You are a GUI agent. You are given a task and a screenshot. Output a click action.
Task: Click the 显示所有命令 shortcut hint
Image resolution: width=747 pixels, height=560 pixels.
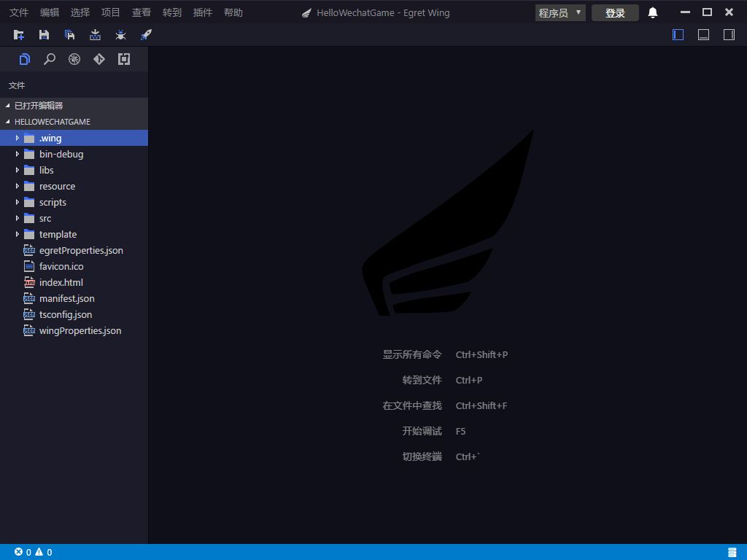click(x=412, y=354)
